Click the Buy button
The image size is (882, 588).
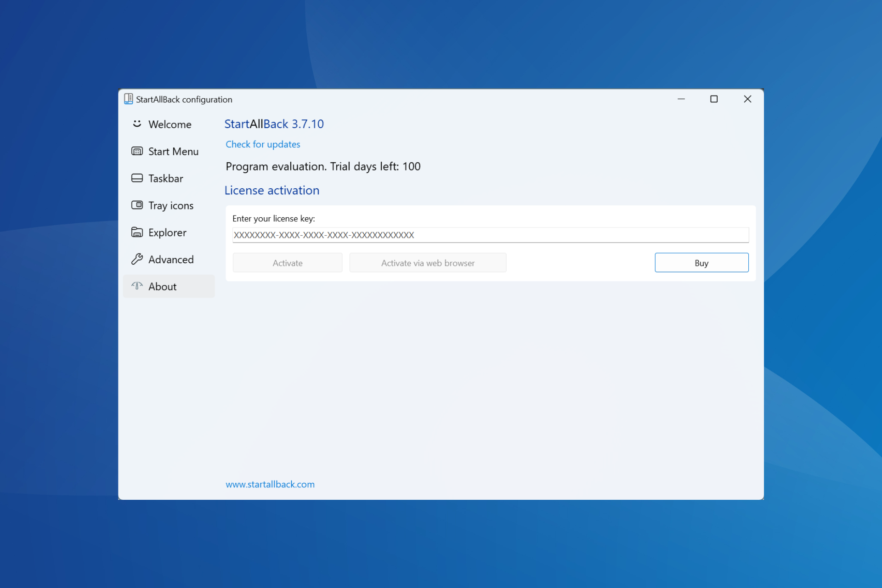pyautogui.click(x=701, y=262)
